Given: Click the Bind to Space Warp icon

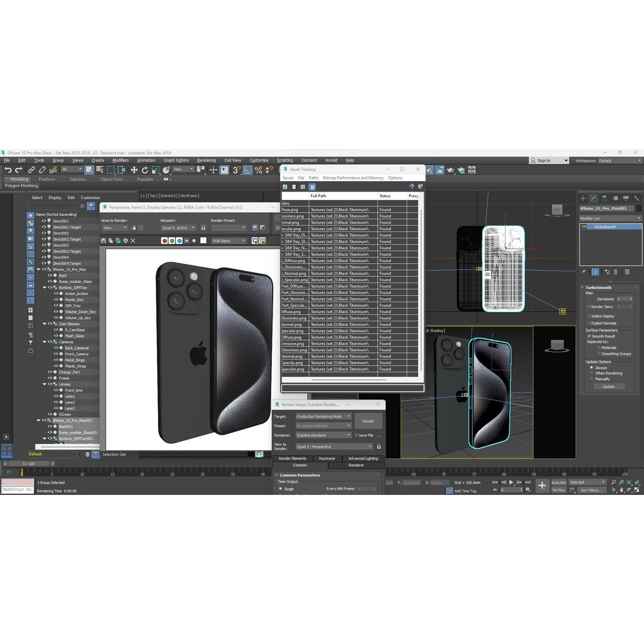Looking at the screenshot, I should 53,170.
